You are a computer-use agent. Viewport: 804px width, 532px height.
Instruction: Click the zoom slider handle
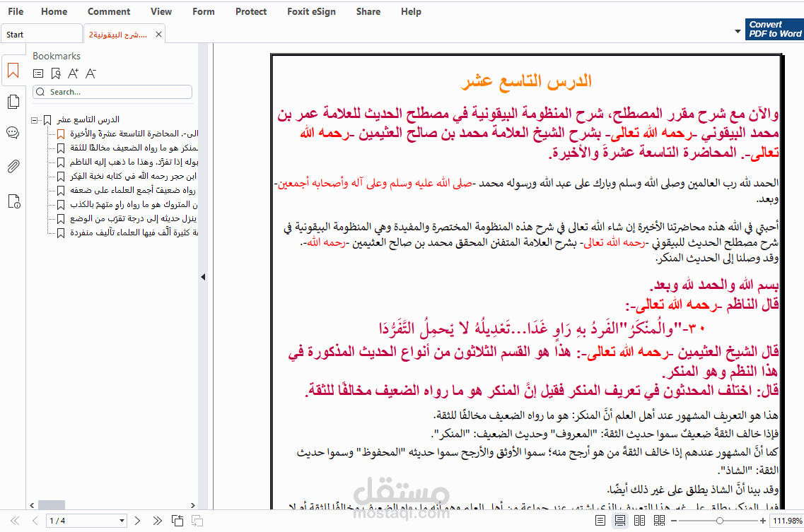point(719,521)
